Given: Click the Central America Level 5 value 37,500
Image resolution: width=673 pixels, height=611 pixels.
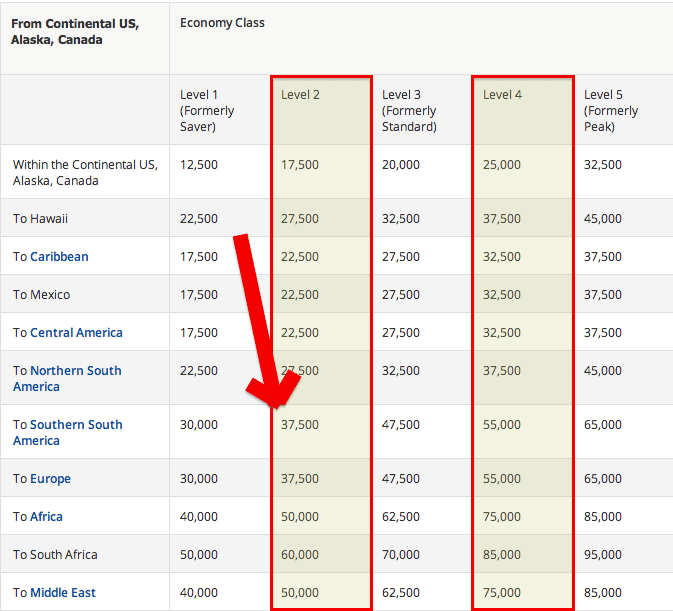Looking at the screenshot, I should tap(603, 333).
